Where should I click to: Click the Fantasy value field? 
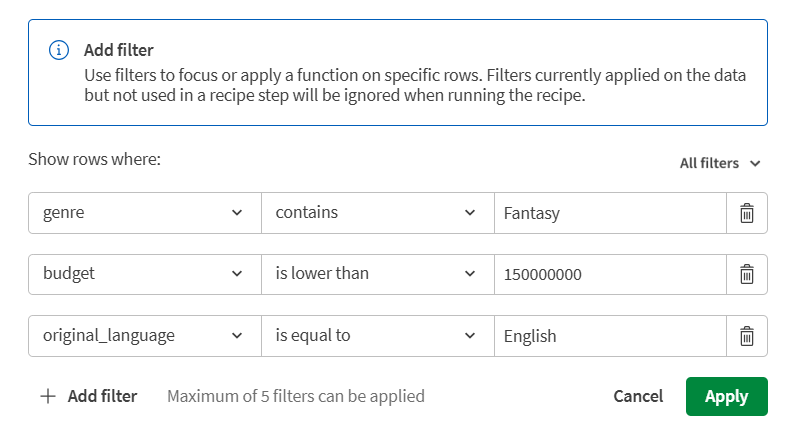tap(609, 213)
